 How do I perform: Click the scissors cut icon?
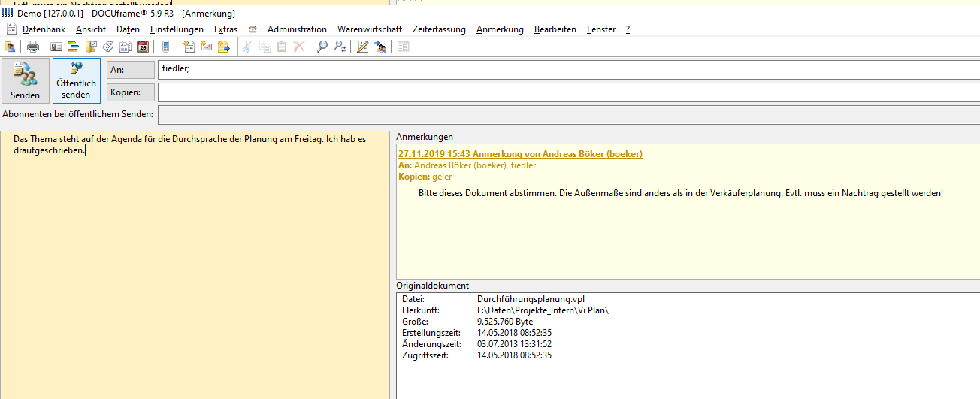(246, 47)
